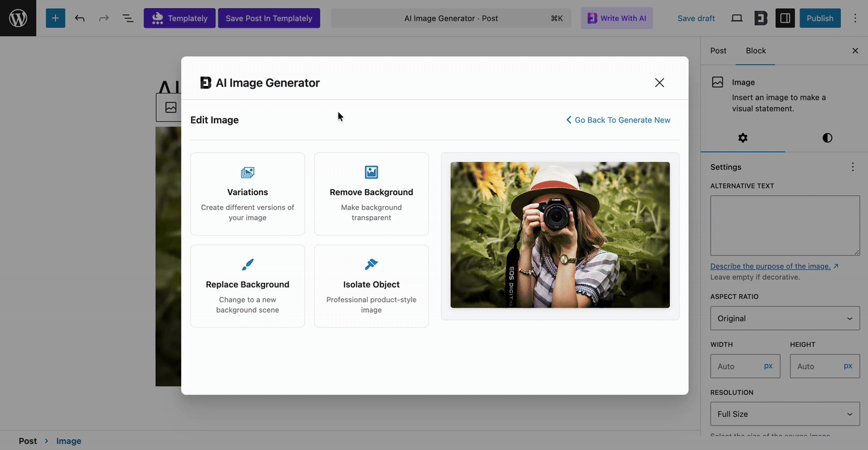This screenshot has width=868, height=450.
Task: Click 'Professional product-style image' text
Action: [x=372, y=305]
